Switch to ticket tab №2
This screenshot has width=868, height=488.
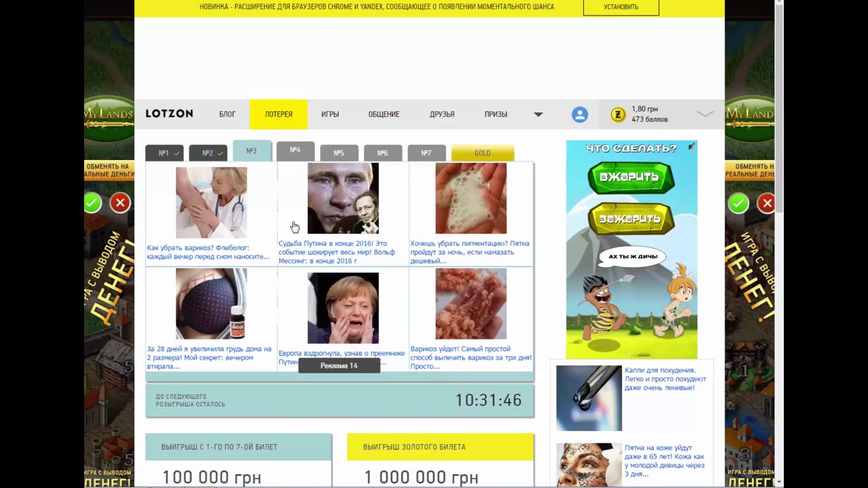coord(208,153)
